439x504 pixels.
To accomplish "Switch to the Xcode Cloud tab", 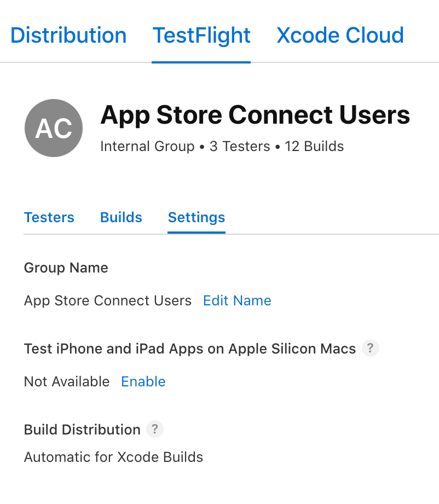I will click(340, 35).
